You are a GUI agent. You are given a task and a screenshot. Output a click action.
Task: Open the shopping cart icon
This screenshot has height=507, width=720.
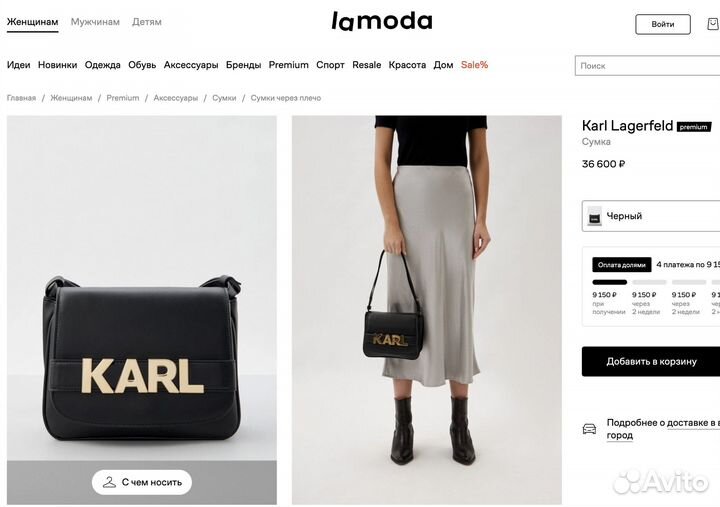(713, 24)
